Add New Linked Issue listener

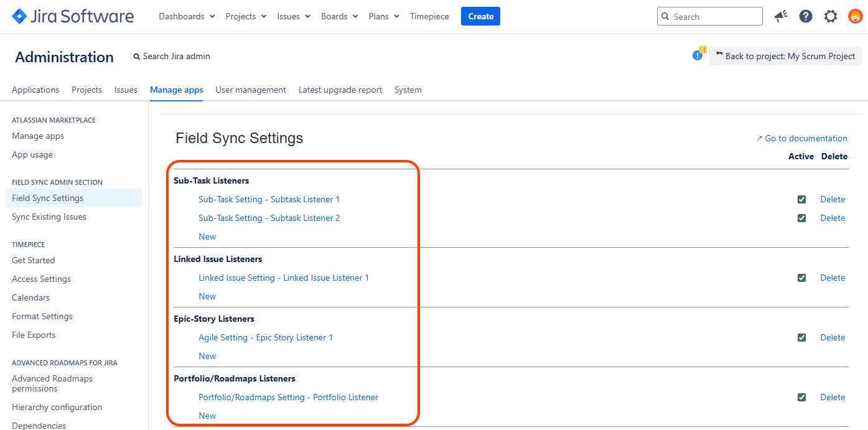point(207,297)
